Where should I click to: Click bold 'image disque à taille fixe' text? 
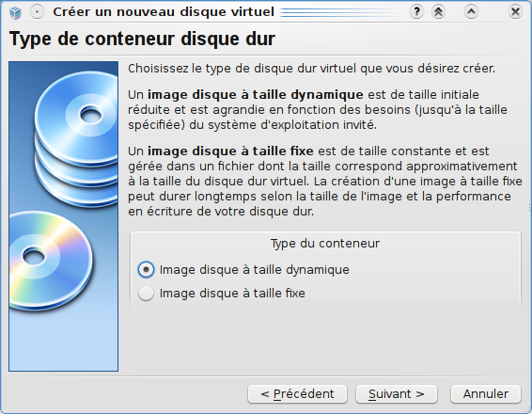click(x=230, y=151)
